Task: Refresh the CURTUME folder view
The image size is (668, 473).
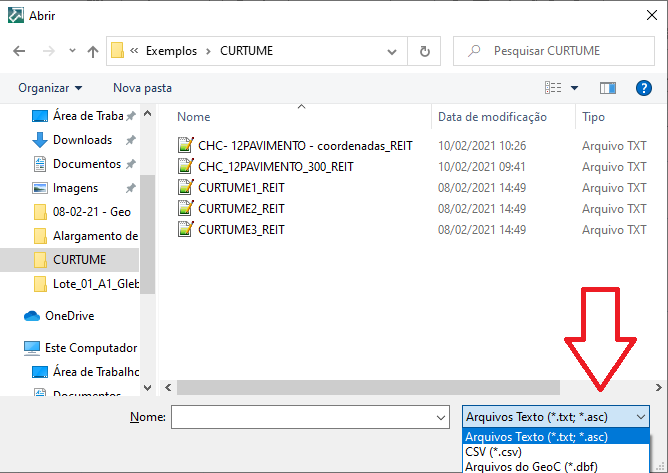Action: [425, 51]
